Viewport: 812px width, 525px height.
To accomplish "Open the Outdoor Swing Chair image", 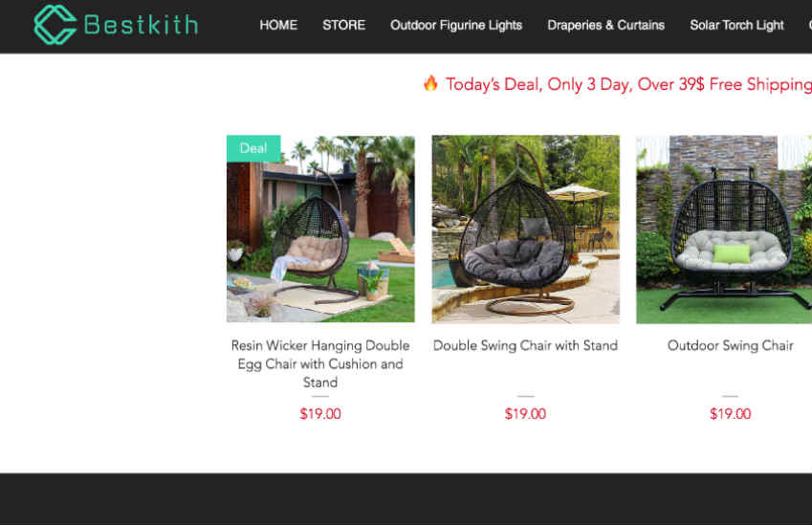I will click(x=724, y=230).
